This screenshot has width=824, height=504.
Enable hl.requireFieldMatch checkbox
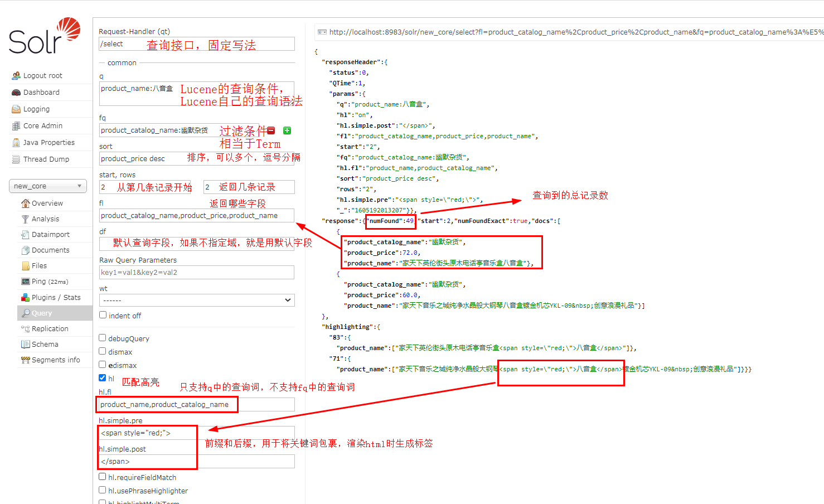point(103,477)
